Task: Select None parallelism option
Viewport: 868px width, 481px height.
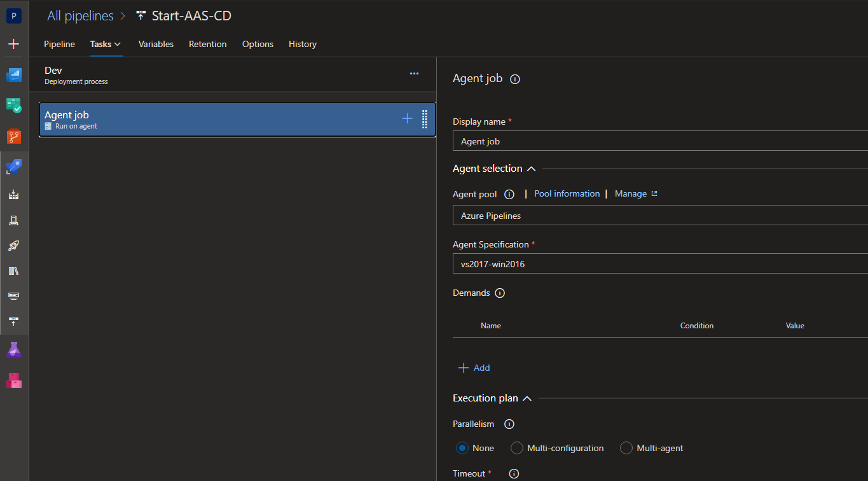Action: (x=462, y=448)
